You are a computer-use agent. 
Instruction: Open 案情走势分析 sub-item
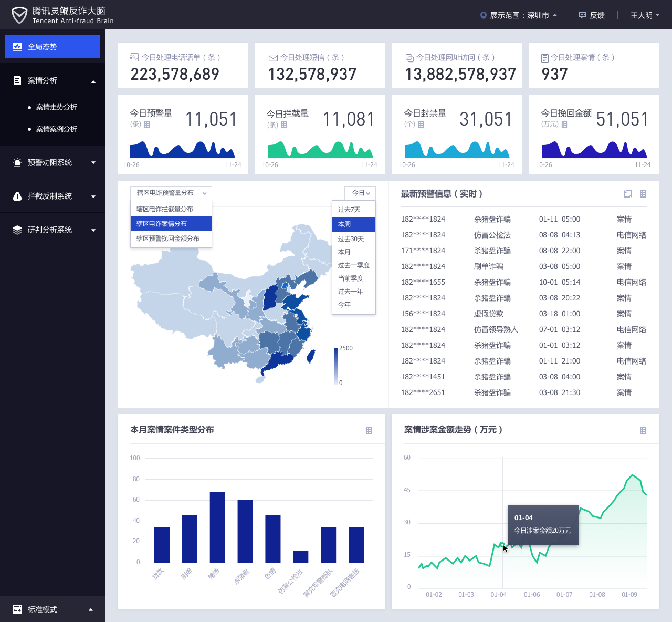pos(57,107)
